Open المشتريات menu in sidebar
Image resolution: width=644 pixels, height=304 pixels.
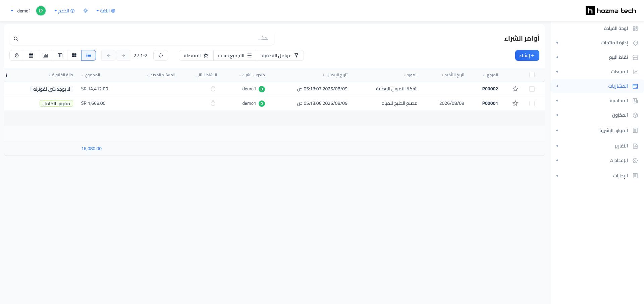click(618, 86)
